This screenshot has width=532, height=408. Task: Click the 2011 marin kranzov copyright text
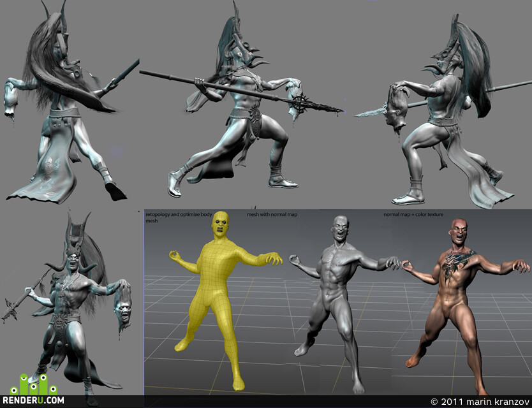(x=480, y=402)
